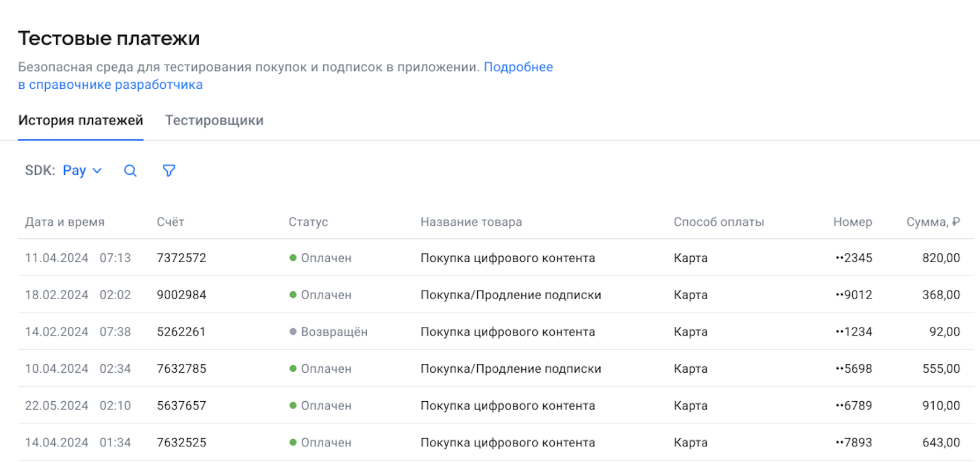
Task: Select the 643,00 amount cell
Action: point(941,442)
